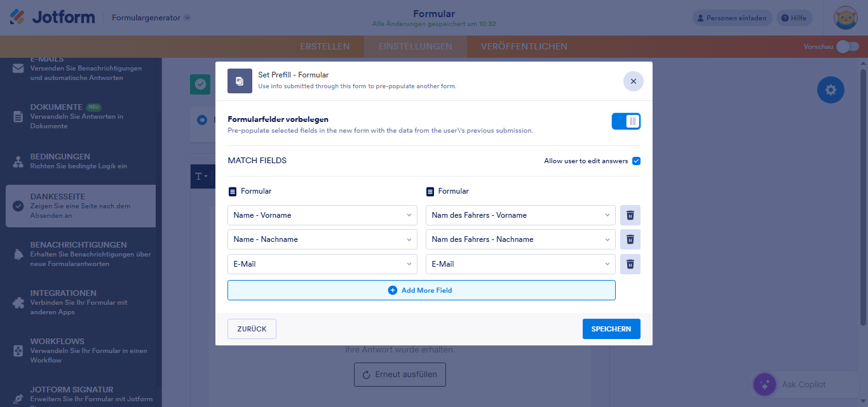Disable Formularfelder vorbelegen toggle
Screen dimensions: 868x407
[x=626, y=121]
